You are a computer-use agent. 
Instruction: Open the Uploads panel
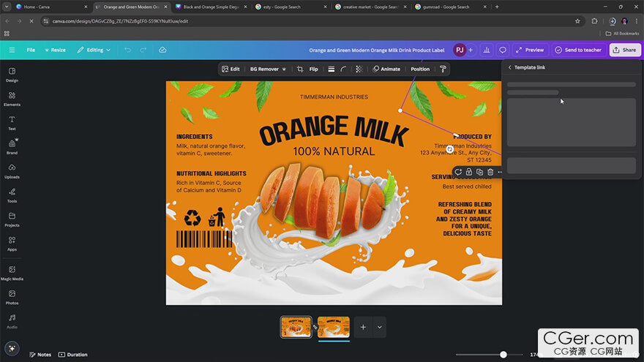[x=12, y=170]
